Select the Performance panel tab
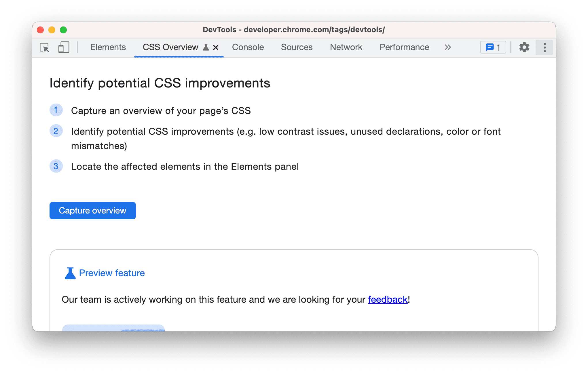This screenshot has height=374, width=588. tap(405, 47)
